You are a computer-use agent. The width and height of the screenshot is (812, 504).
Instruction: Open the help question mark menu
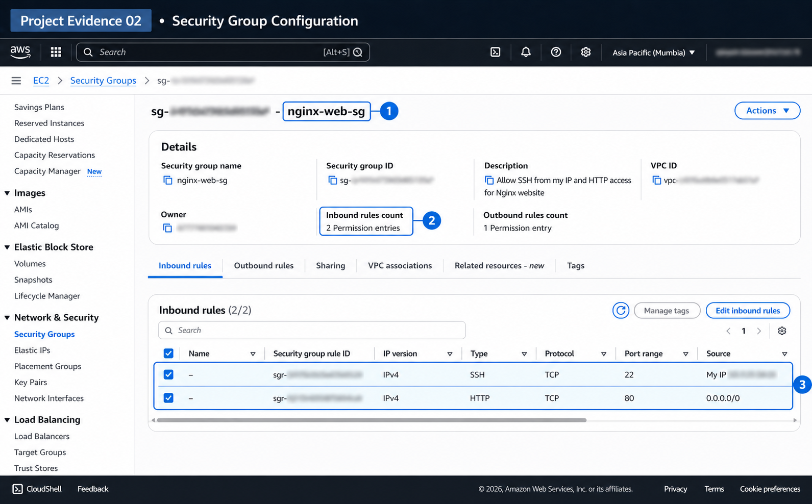(556, 52)
